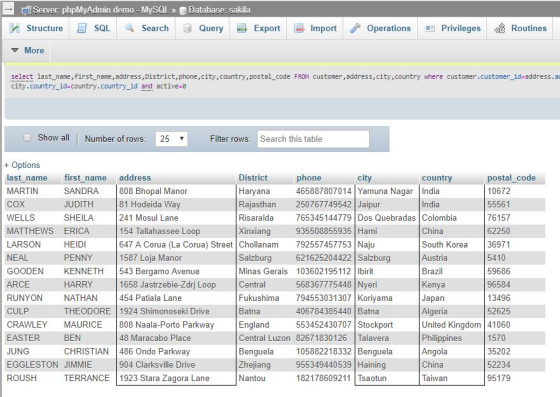Screen dimensions: 560x397
Task: Click the database icon in breadcrumb
Action: (183, 10)
